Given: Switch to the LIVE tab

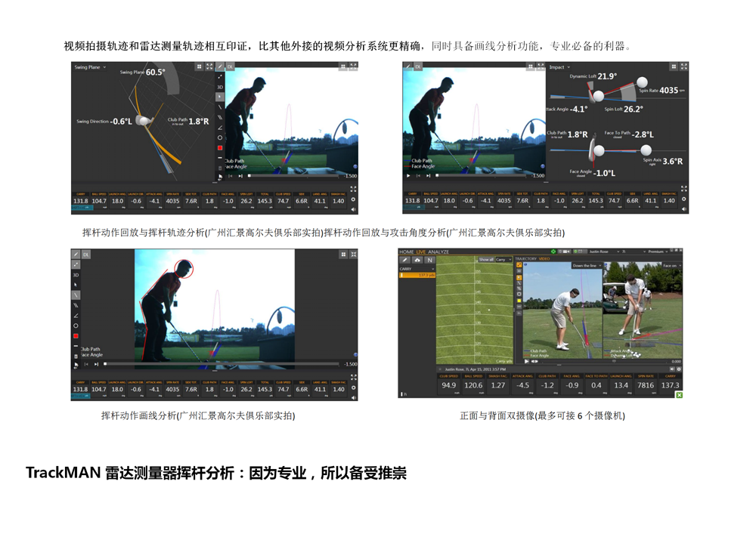Looking at the screenshot, I should (421, 252).
